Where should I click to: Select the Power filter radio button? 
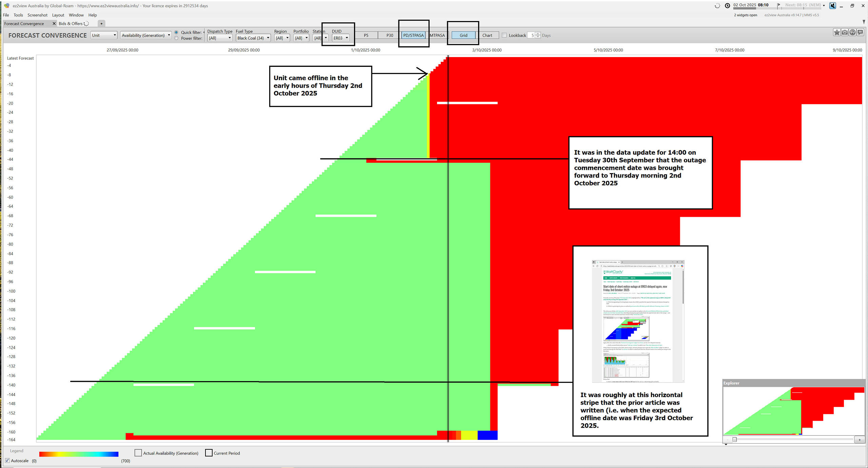(x=176, y=38)
